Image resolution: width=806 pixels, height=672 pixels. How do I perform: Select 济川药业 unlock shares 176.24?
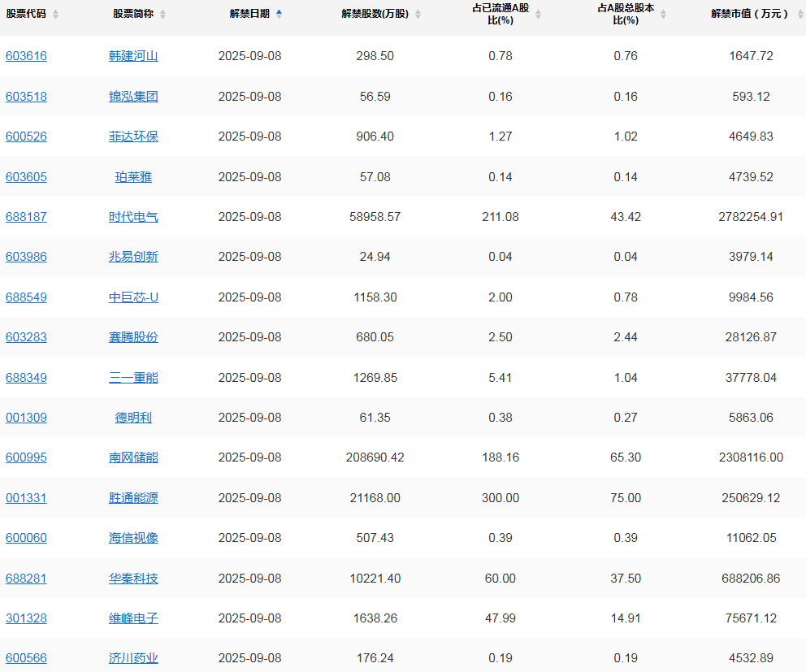(375, 658)
